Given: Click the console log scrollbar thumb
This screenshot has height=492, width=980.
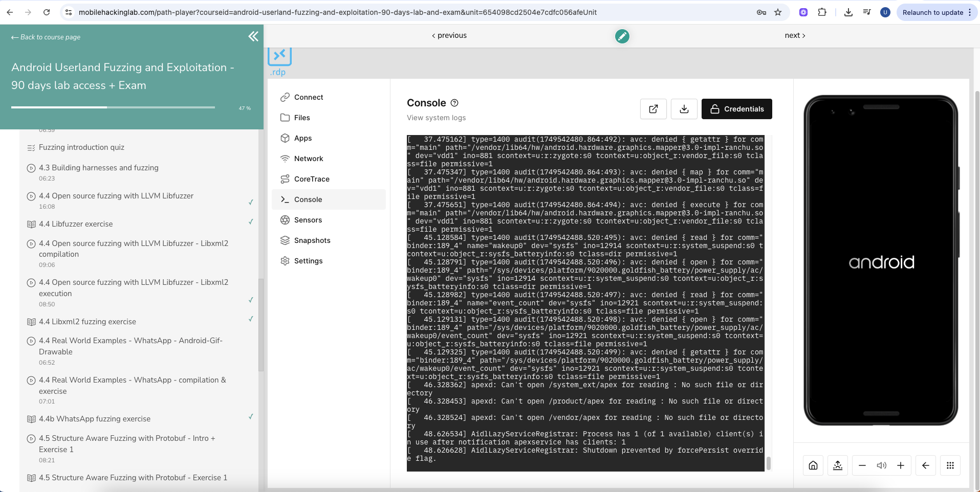Looking at the screenshot, I should tap(768, 463).
